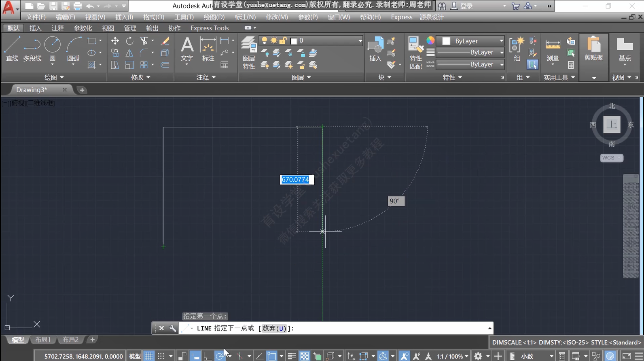Click the Hatch tool icon
The width and height of the screenshot is (644, 361).
tap(92, 65)
